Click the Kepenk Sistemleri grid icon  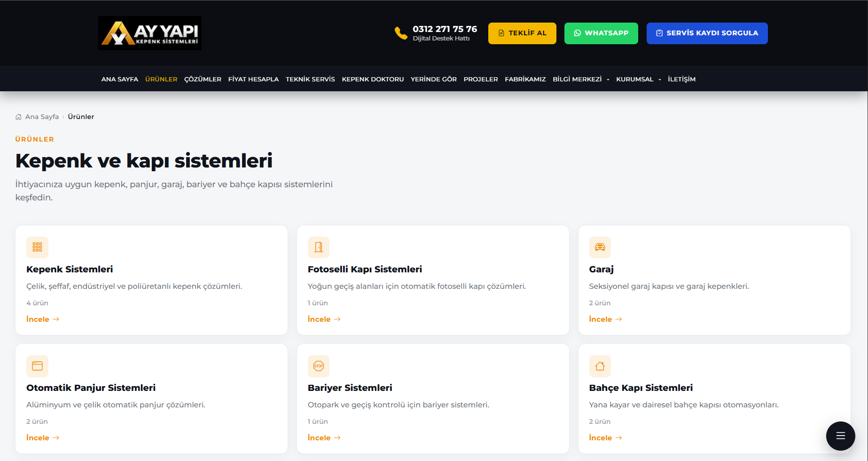tap(37, 247)
